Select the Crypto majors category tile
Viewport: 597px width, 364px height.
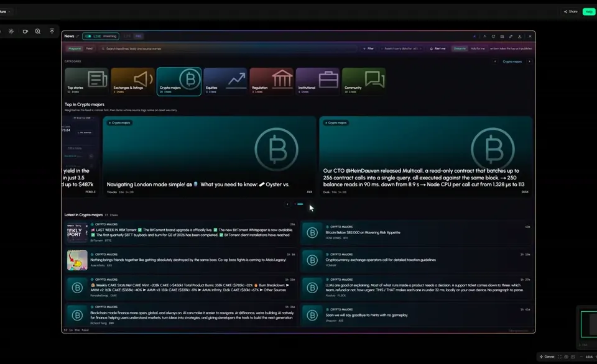pyautogui.click(x=179, y=81)
